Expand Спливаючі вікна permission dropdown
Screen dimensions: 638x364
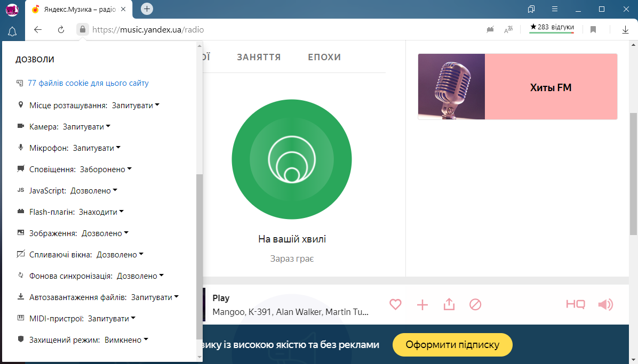(120, 255)
